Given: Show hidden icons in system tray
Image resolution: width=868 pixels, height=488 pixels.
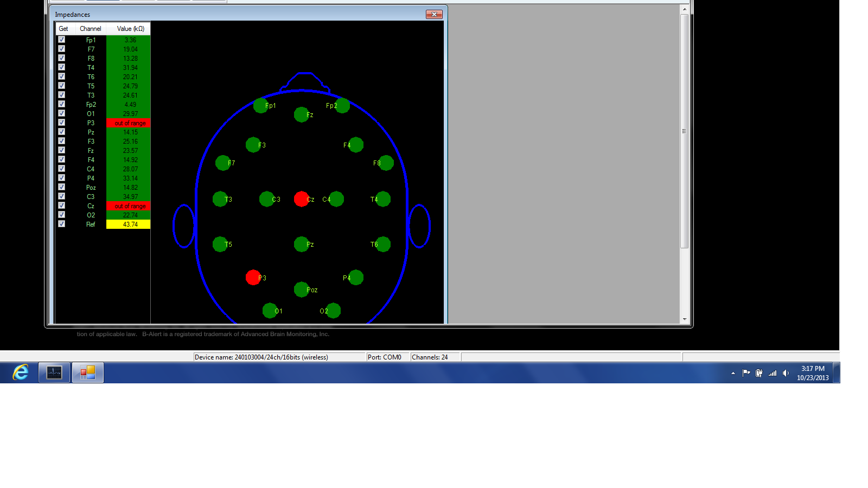Looking at the screenshot, I should point(733,373).
